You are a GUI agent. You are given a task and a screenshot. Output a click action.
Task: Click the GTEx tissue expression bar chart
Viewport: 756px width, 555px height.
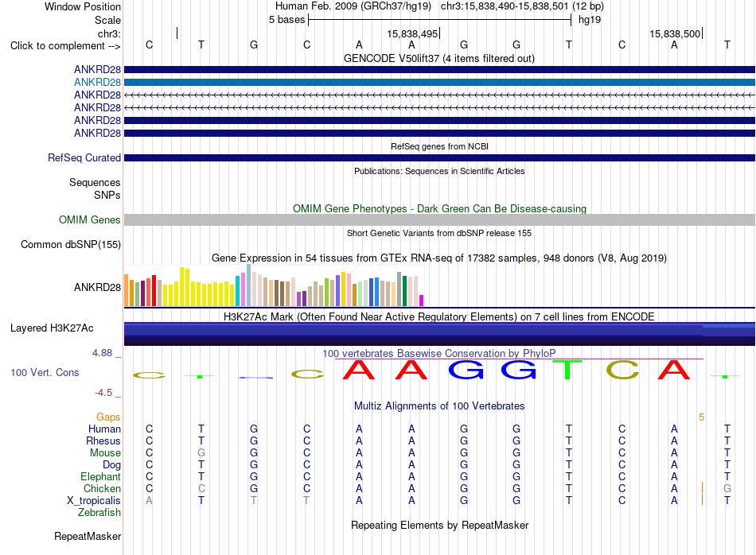[x=274, y=285]
